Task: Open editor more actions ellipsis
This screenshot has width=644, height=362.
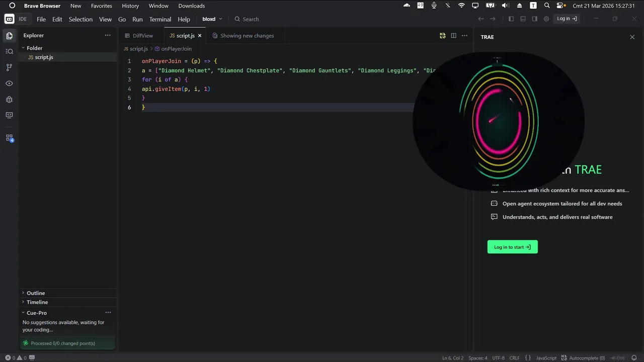Action: pyautogui.click(x=464, y=36)
